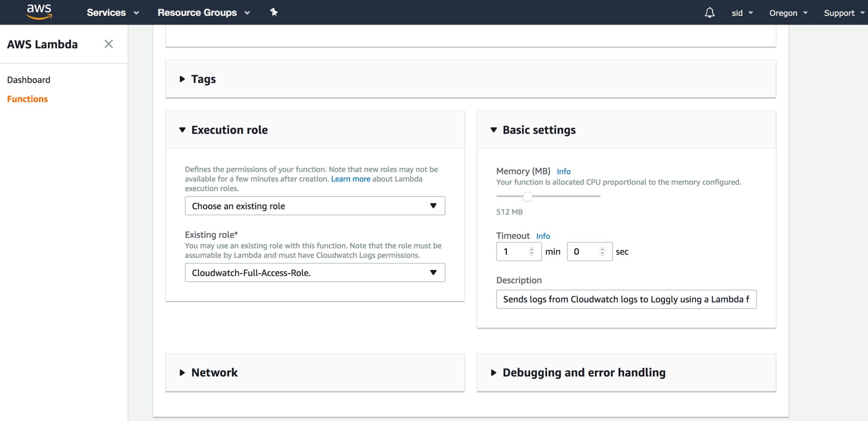Open the Support menu
Screen dimensions: 868x421
coord(843,13)
